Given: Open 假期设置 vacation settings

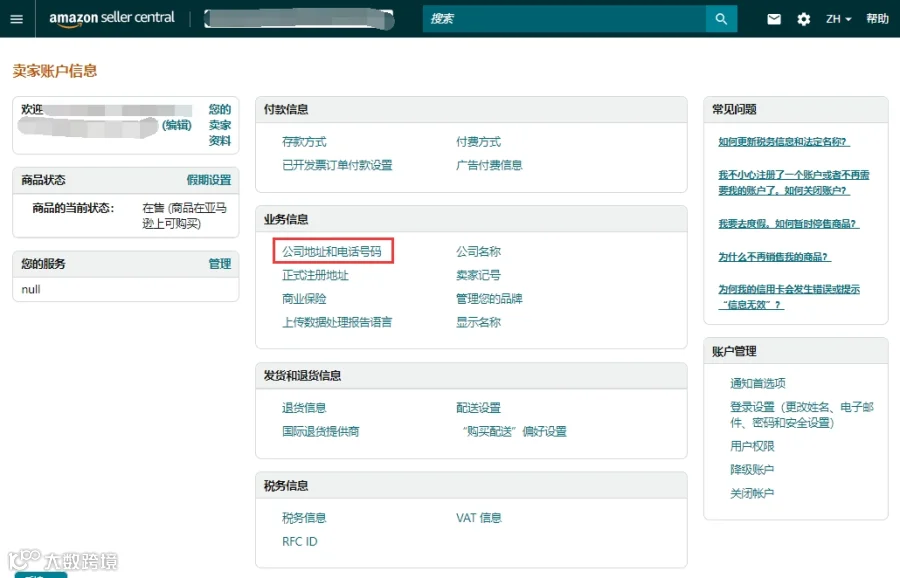Looking at the screenshot, I should click(x=209, y=180).
